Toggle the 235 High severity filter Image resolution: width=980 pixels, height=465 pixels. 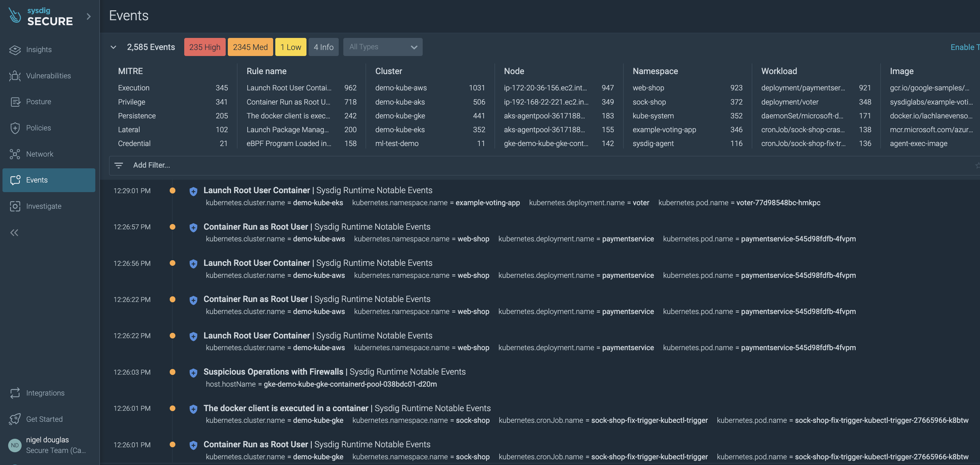(x=205, y=47)
